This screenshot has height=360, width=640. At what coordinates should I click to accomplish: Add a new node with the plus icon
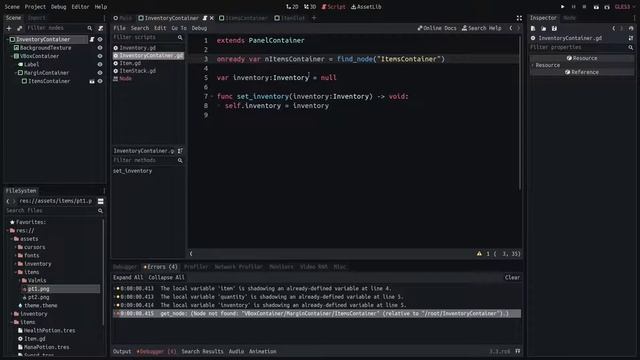point(9,28)
